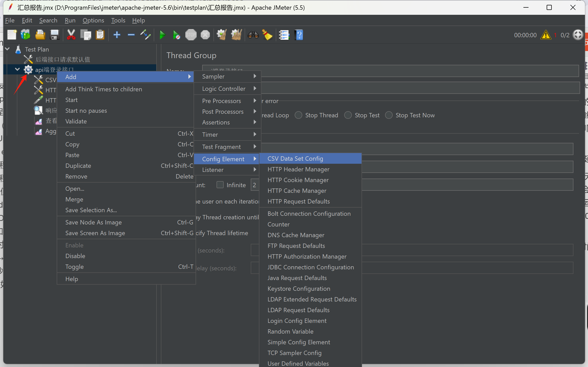588x367 pixels.
Task: Click the Expand All plus icon
Action: click(x=117, y=35)
